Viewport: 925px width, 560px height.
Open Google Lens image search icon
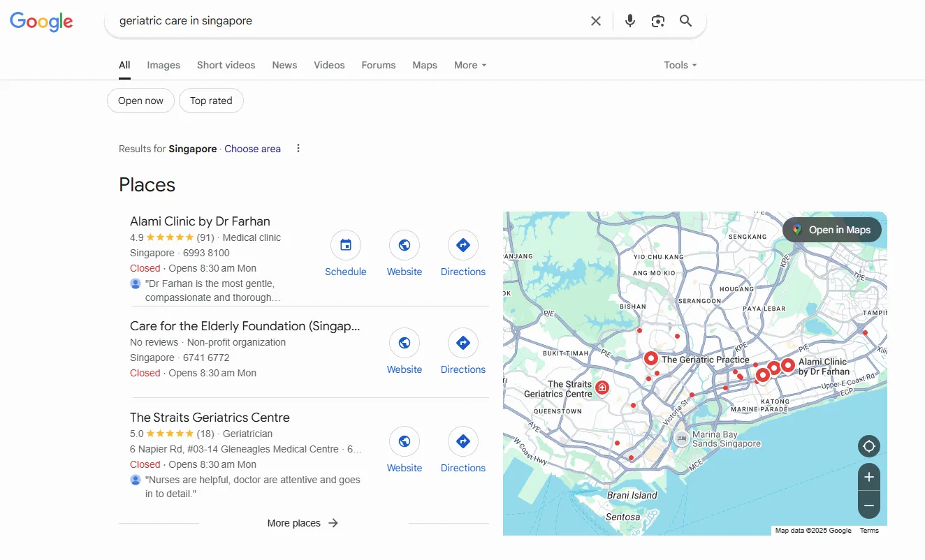657,21
